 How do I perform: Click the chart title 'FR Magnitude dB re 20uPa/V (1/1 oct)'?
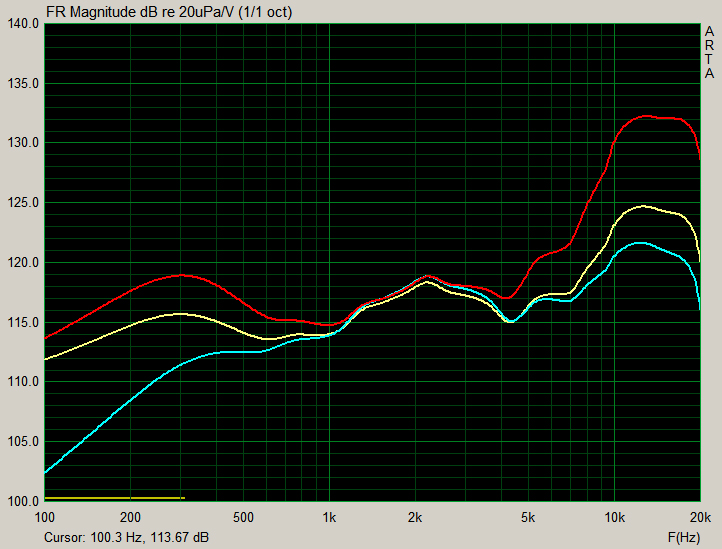pos(169,12)
